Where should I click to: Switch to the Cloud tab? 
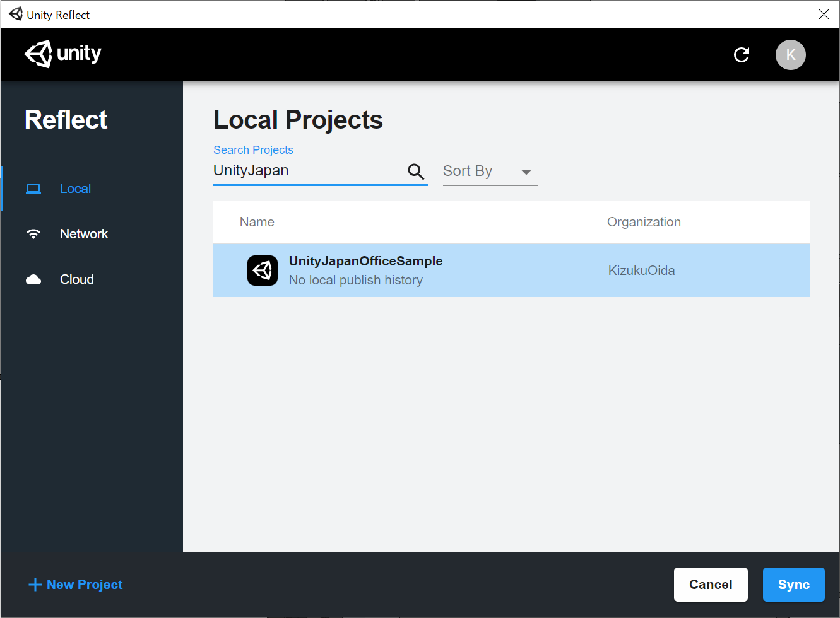[x=77, y=279]
